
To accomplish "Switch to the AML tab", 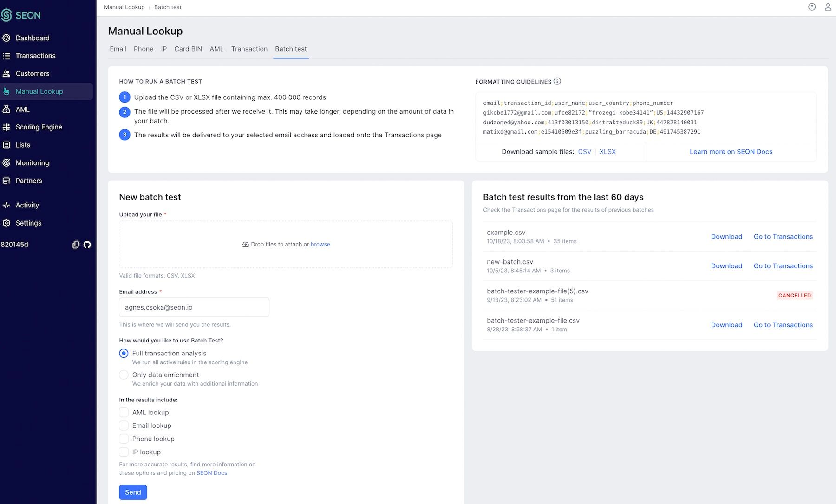I will (216, 49).
